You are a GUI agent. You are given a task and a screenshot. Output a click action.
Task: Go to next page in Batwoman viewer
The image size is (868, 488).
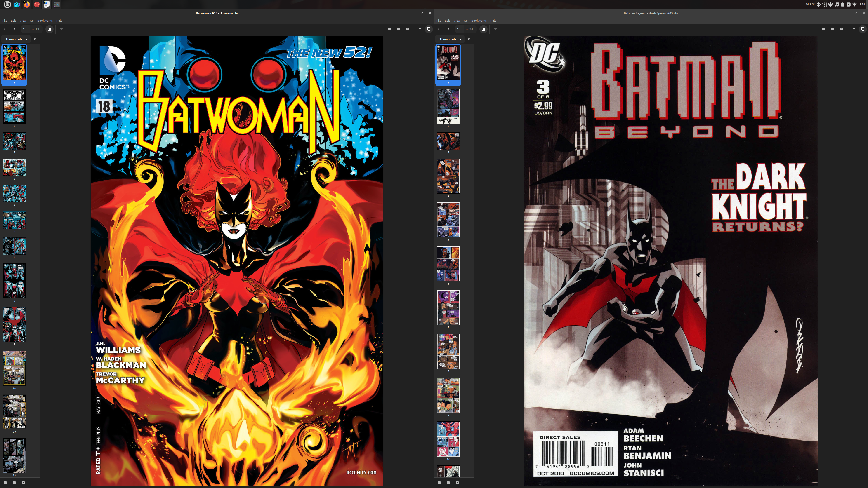point(14,29)
